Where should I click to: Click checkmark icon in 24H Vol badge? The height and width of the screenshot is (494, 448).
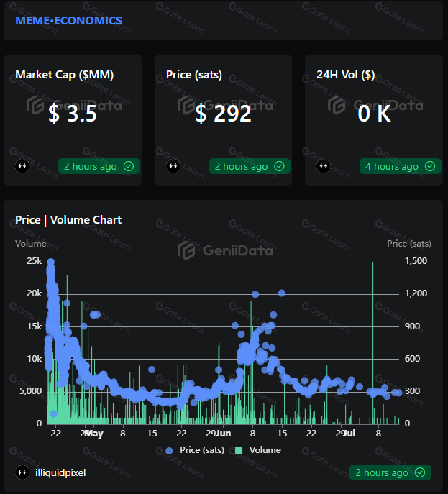coord(430,166)
